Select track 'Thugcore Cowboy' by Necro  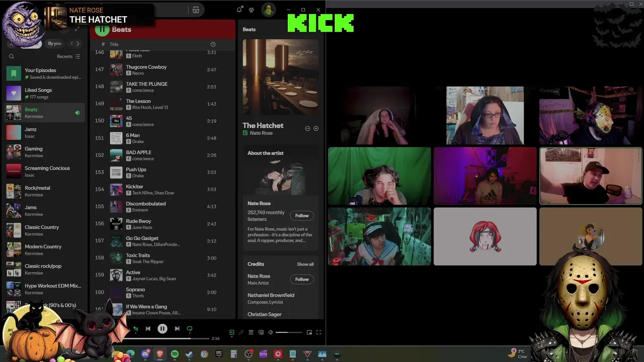click(x=163, y=70)
